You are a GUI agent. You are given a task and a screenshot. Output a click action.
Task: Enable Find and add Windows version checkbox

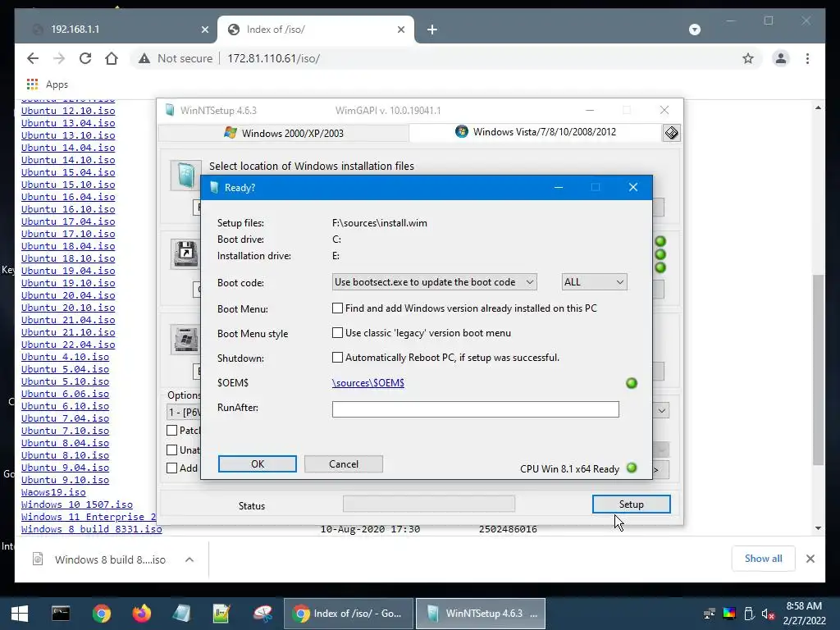coord(337,308)
